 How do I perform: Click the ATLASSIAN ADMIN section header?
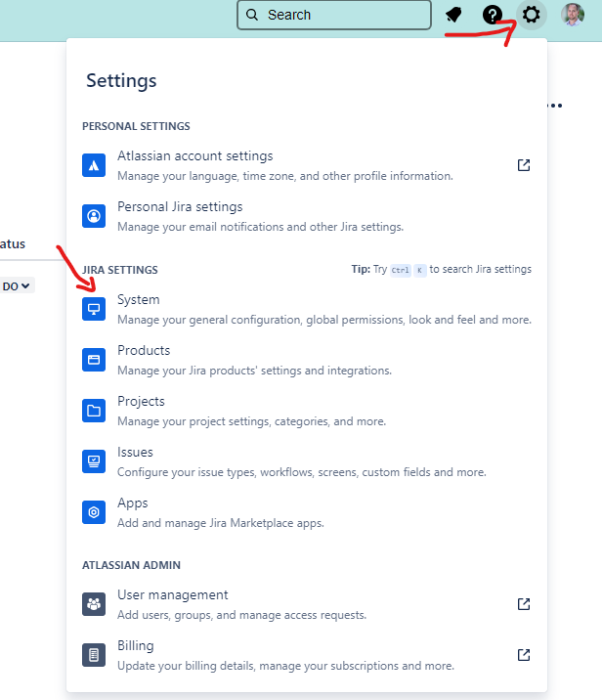[x=131, y=565]
